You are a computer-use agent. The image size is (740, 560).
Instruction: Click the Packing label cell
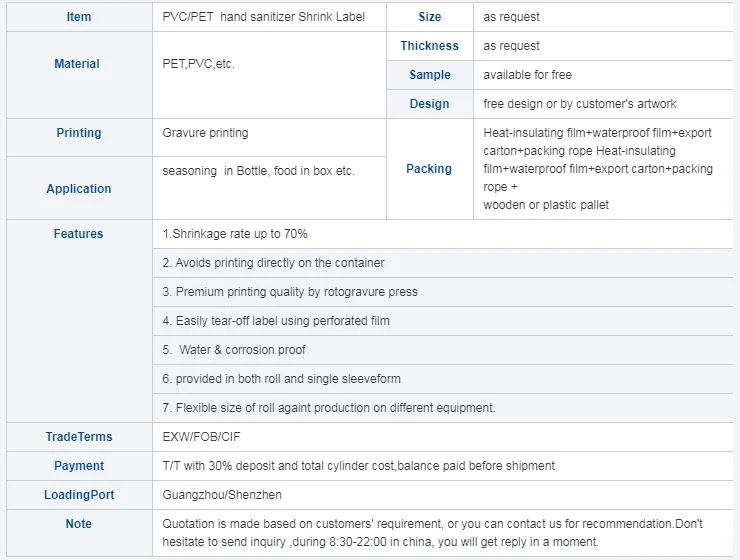(x=429, y=169)
